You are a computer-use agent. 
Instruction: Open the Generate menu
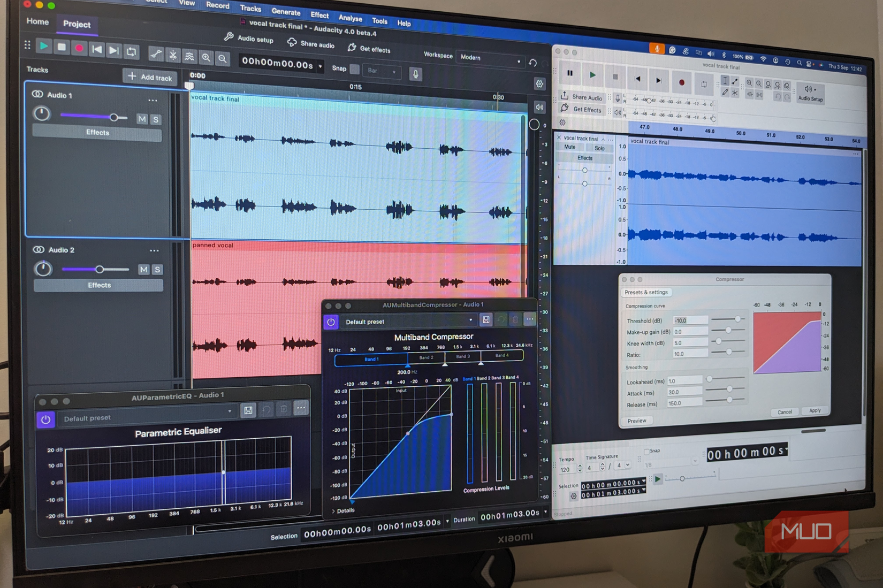(286, 12)
